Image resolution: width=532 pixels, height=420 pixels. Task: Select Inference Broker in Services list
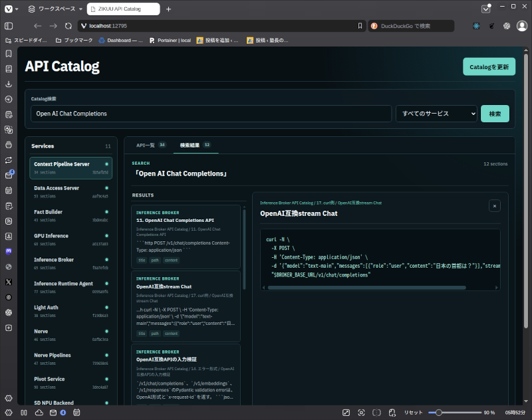71,263
